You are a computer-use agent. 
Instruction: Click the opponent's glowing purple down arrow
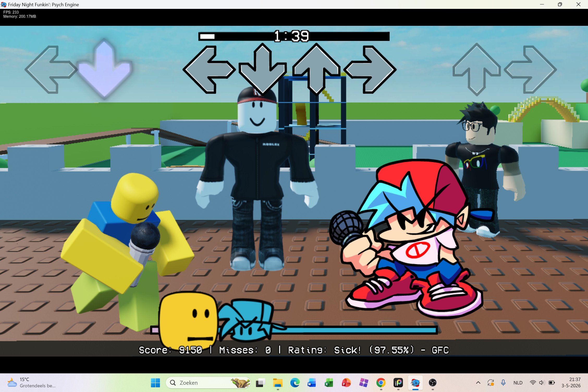[x=105, y=69]
